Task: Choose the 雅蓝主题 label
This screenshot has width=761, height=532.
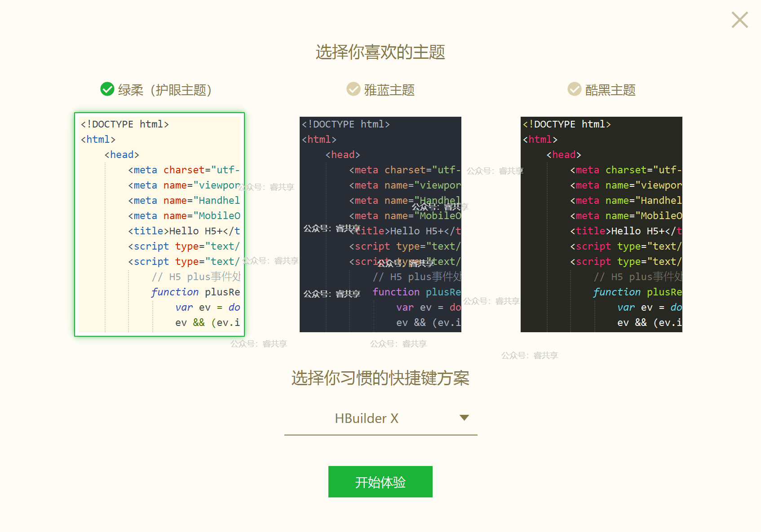Action: [389, 90]
